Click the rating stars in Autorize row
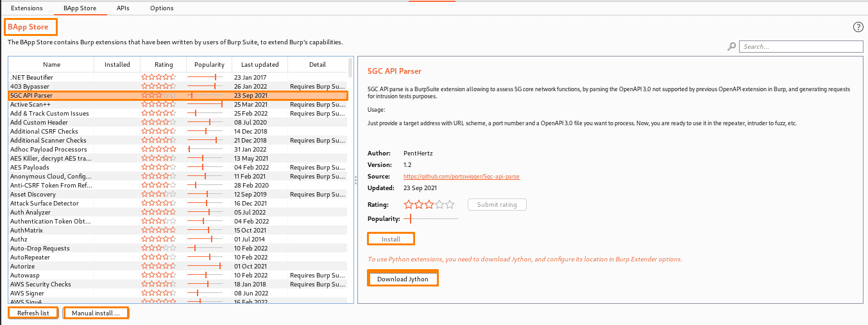Viewport: 868px width, 325px height. (158, 266)
